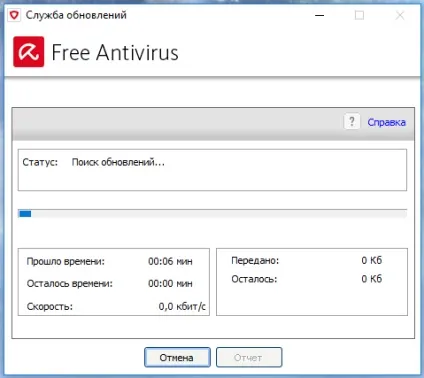
Task: Cancel update with Отмена button
Action: pos(177,357)
